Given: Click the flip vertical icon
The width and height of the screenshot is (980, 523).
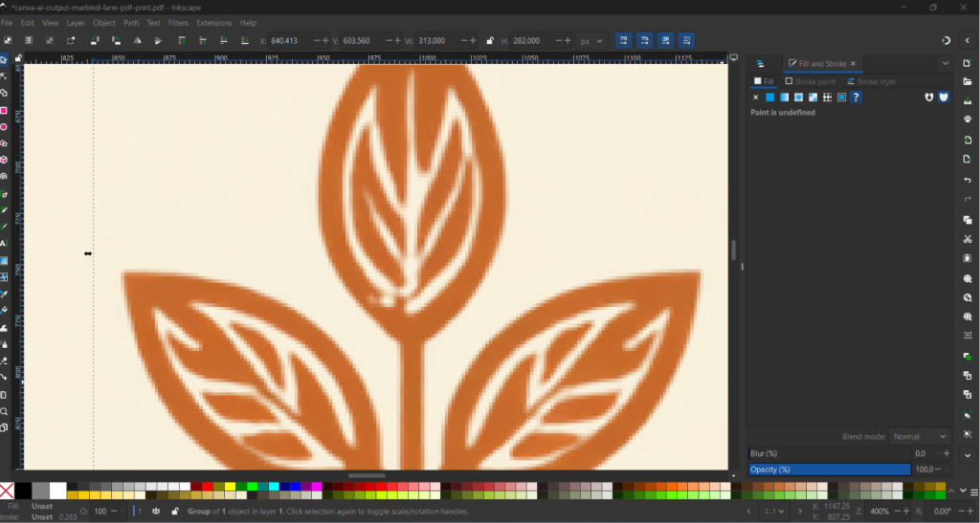Looking at the screenshot, I should click(158, 40).
